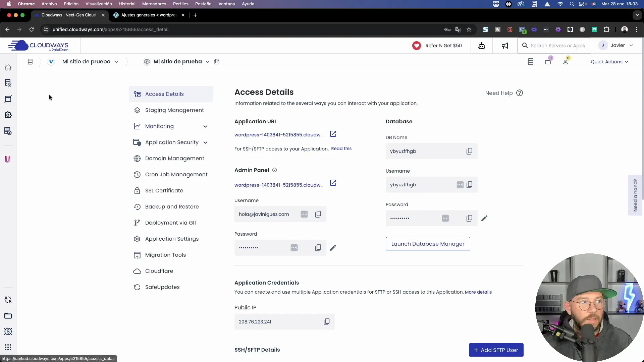Open applications icon in left sidebar
The height and width of the screenshot is (362, 644).
[8, 99]
